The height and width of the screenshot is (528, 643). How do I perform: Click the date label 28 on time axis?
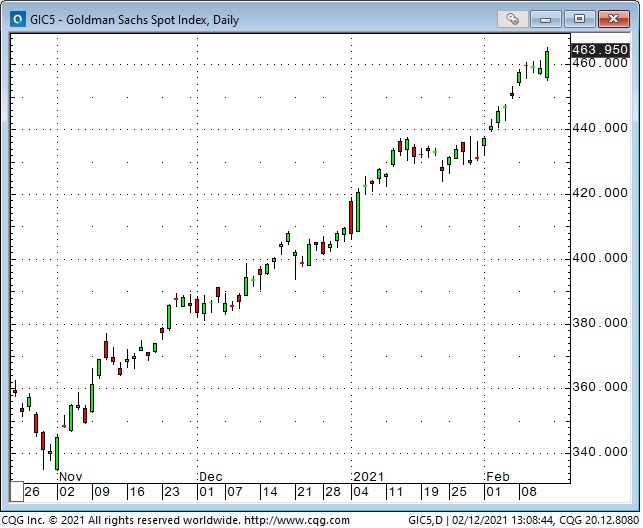click(x=333, y=492)
